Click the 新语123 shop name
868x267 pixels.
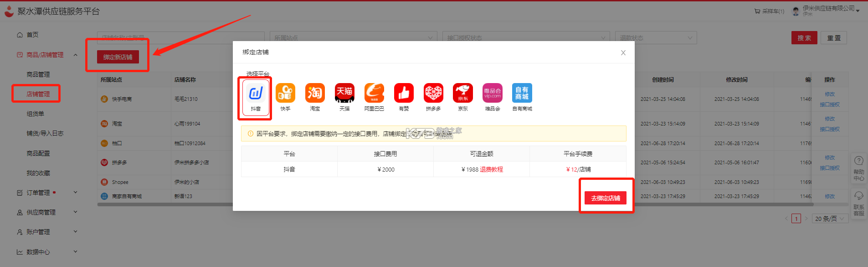(x=183, y=196)
